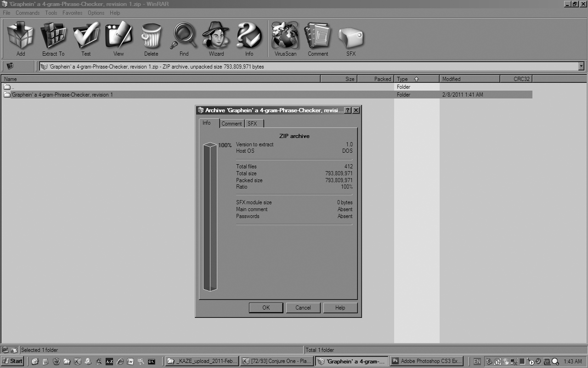This screenshot has width=588, height=368.
Task: Click the 'Total files' label in dialog
Action: click(x=246, y=167)
